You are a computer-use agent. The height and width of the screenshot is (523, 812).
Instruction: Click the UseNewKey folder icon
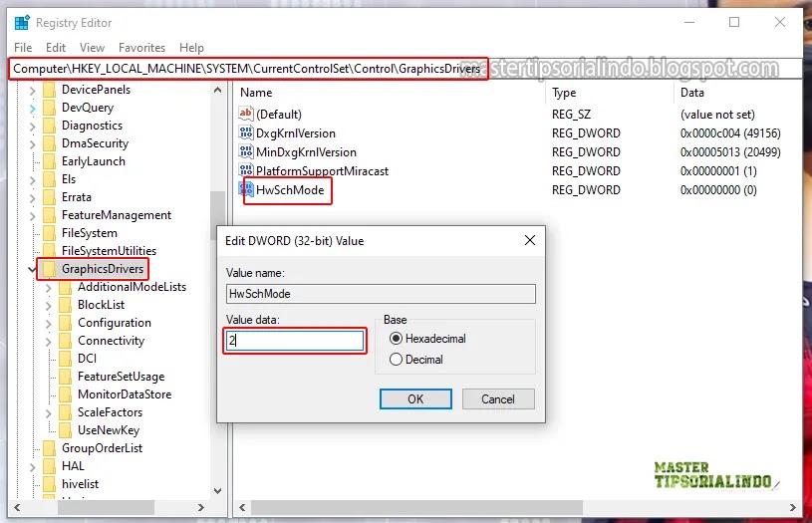click(x=65, y=430)
